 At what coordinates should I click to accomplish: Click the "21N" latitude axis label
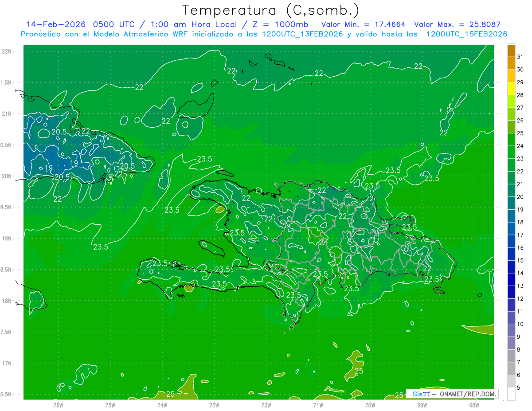point(7,114)
